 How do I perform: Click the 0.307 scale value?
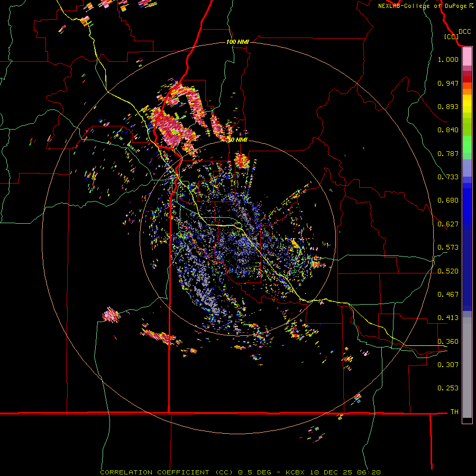pos(448,365)
